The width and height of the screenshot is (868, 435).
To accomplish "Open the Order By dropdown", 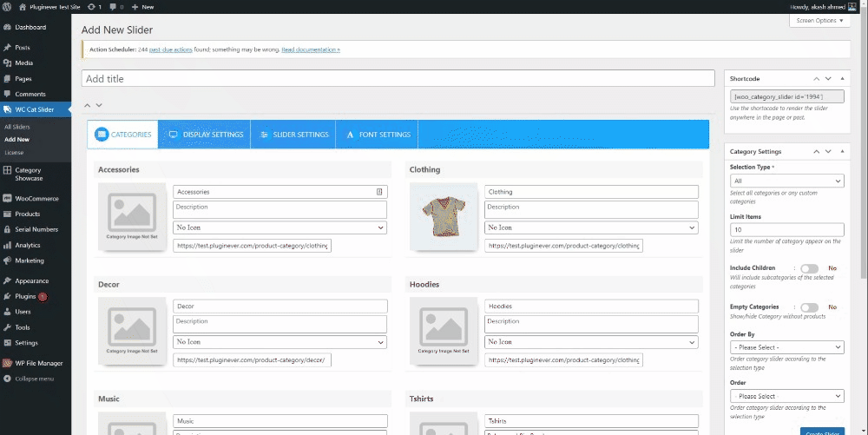I will [x=786, y=347].
